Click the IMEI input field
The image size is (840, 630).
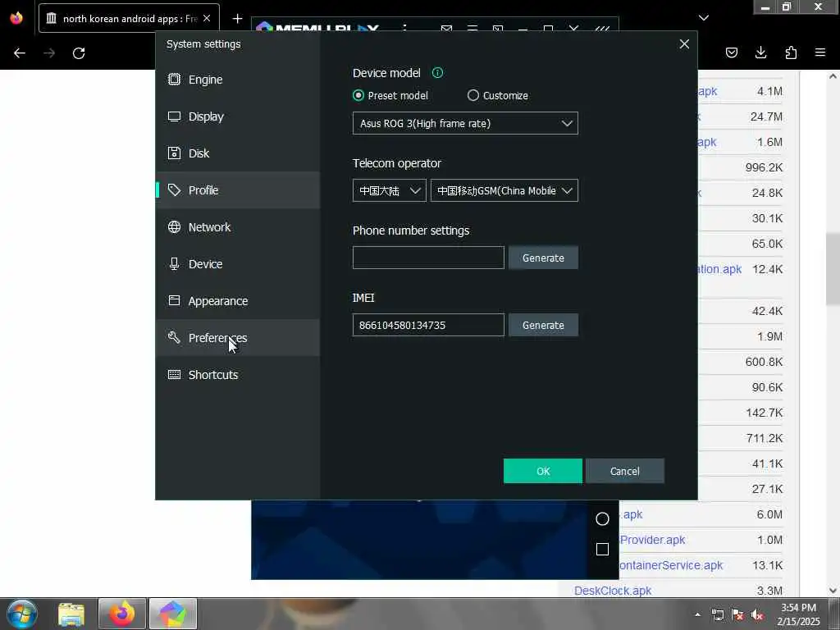coord(428,325)
